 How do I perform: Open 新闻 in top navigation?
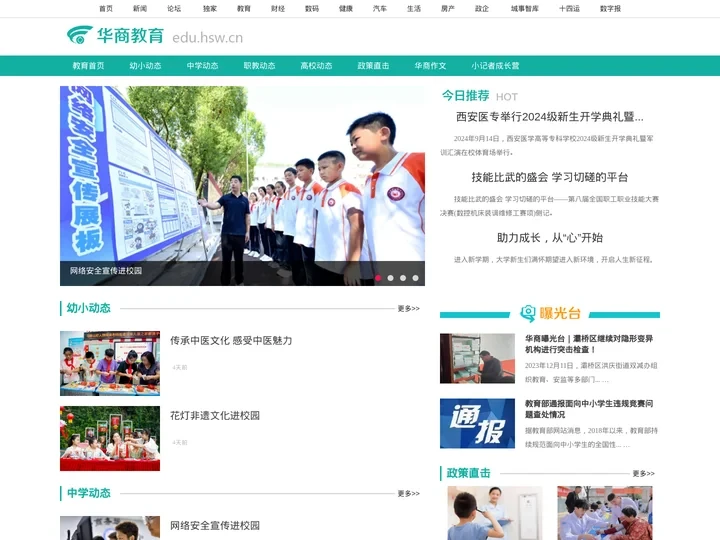pos(140,9)
